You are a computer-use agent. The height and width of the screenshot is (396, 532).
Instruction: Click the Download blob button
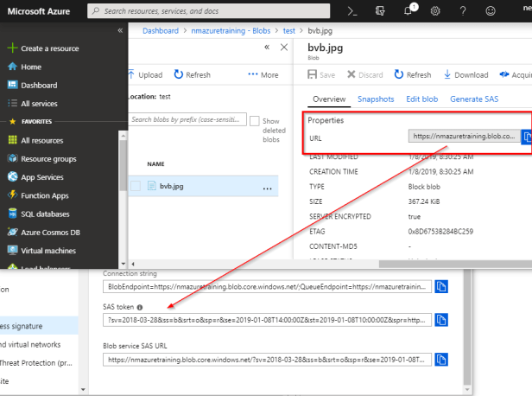click(x=465, y=75)
